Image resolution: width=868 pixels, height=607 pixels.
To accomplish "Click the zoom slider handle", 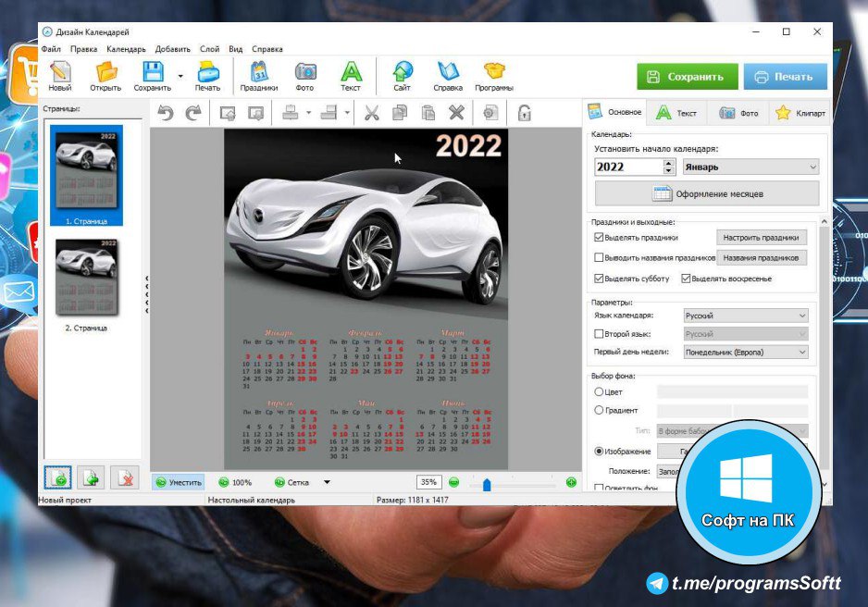I will (487, 483).
